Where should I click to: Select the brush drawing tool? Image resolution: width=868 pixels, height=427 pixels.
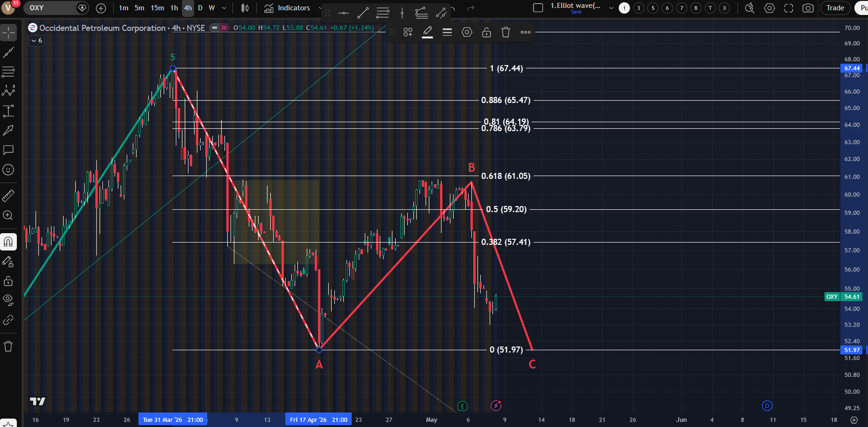click(8, 130)
